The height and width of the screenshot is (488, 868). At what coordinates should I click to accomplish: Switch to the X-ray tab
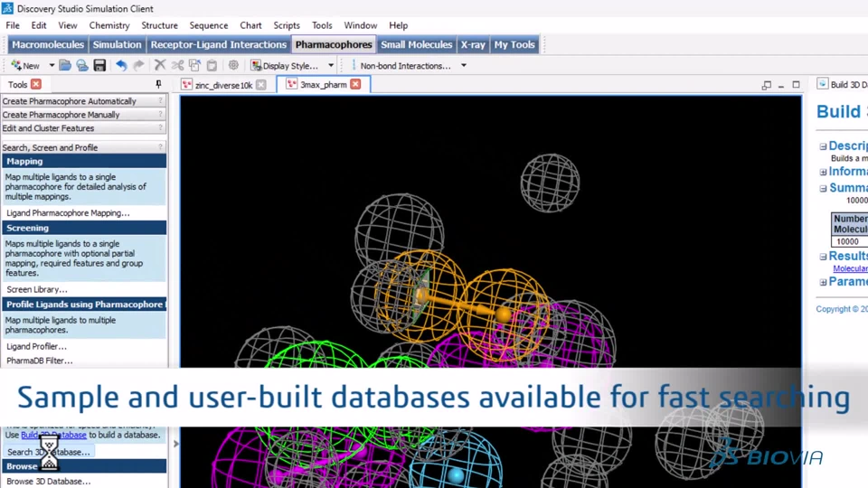[473, 45]
